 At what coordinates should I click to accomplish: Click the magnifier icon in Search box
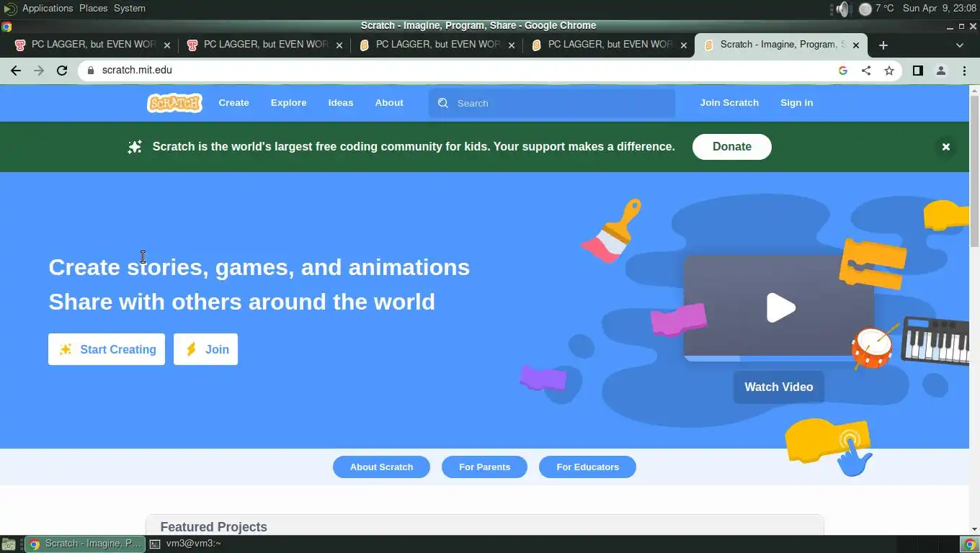tap(443, 103)
